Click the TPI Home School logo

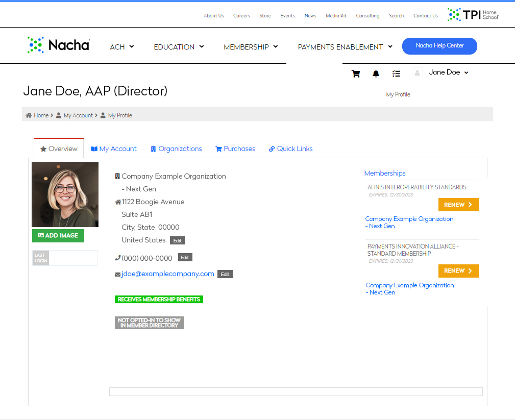(x=473, y=15)
